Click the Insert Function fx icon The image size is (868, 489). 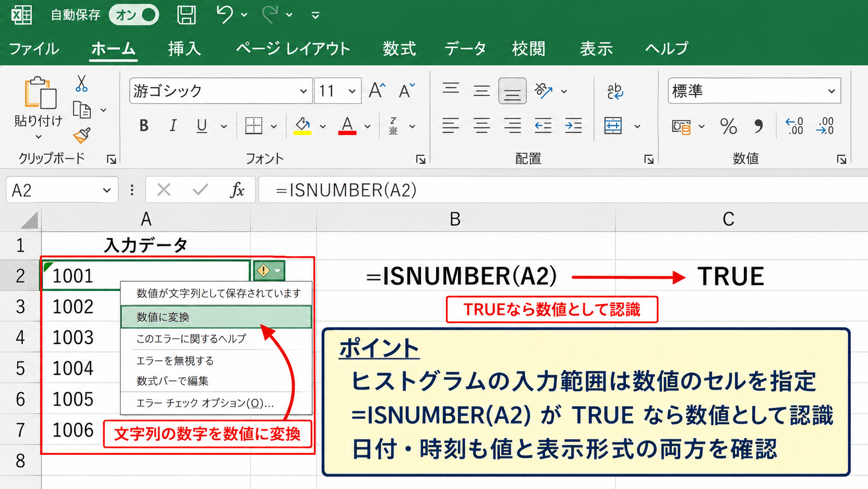[237, 190]
